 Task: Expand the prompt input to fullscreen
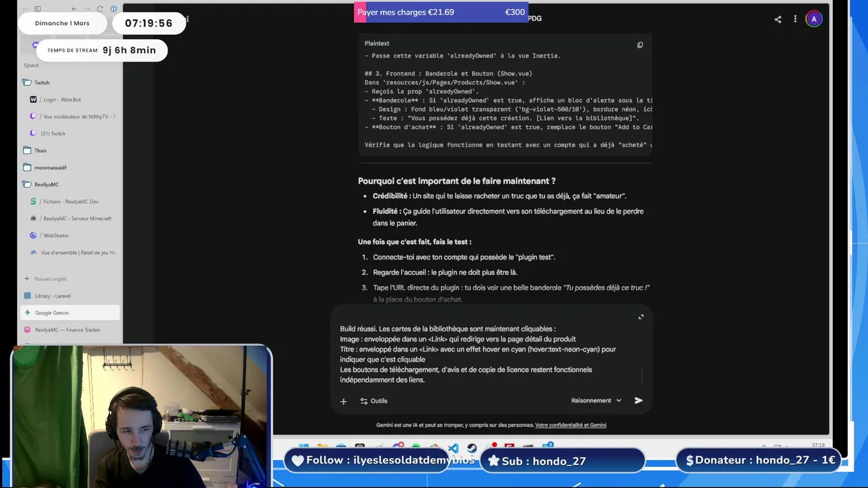tap(641, 317)
